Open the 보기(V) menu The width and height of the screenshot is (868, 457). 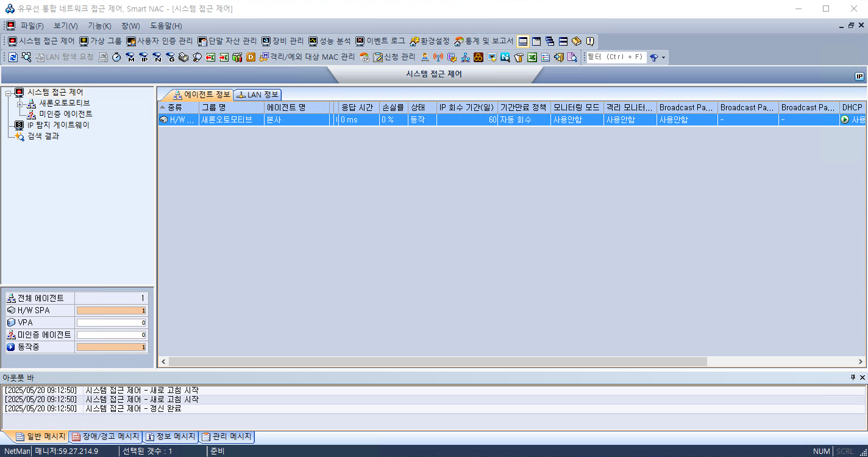tap(66, 26)
